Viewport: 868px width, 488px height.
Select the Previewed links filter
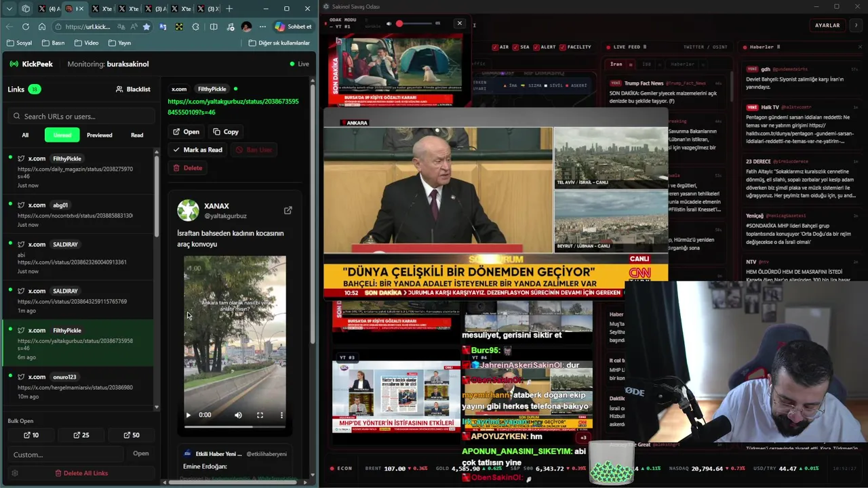100,135
